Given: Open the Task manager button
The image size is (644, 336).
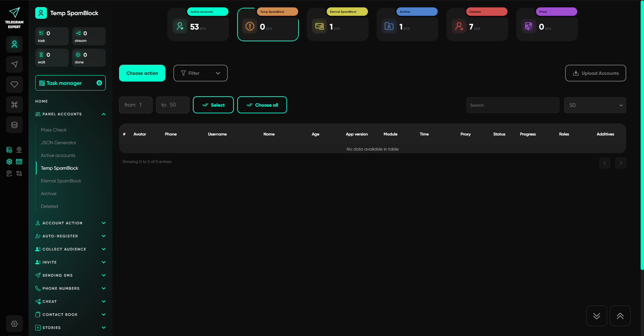Looking at the screenshot, I should click(x=70, y=83).
